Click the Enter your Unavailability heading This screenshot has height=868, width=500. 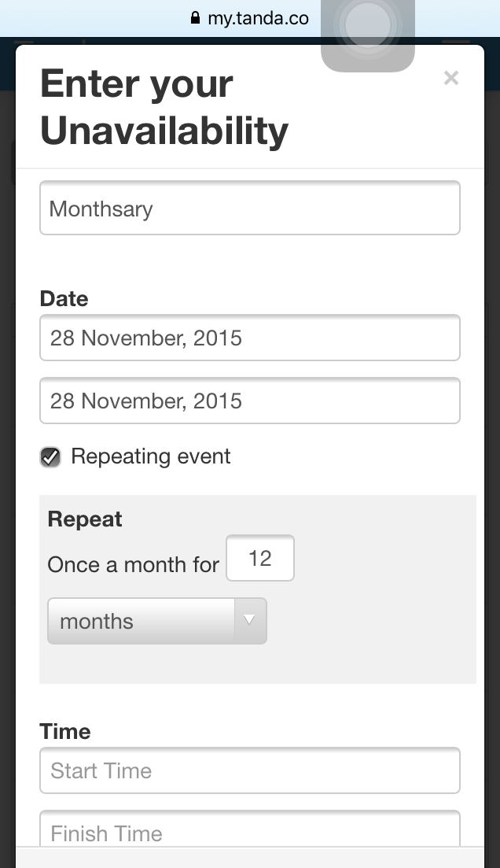point(164,107)
